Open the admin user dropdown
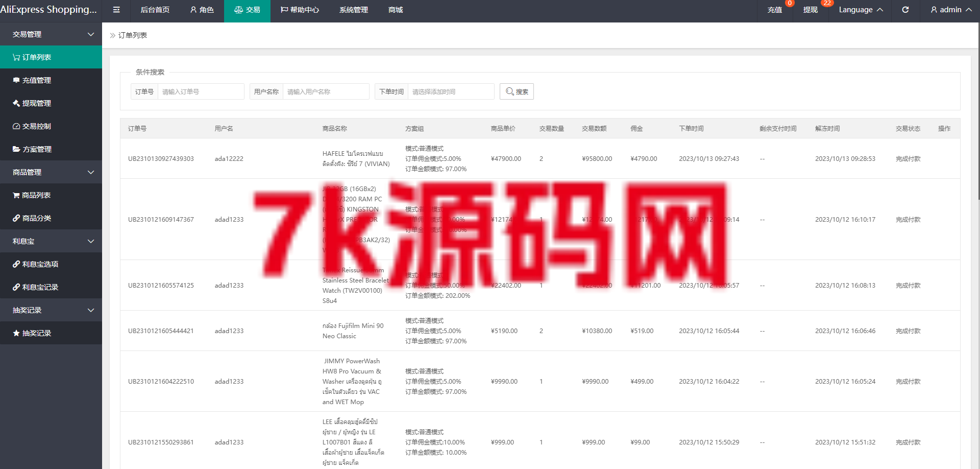Image resolution: width=980 pixels, height=469 pixels. point(951,10)
